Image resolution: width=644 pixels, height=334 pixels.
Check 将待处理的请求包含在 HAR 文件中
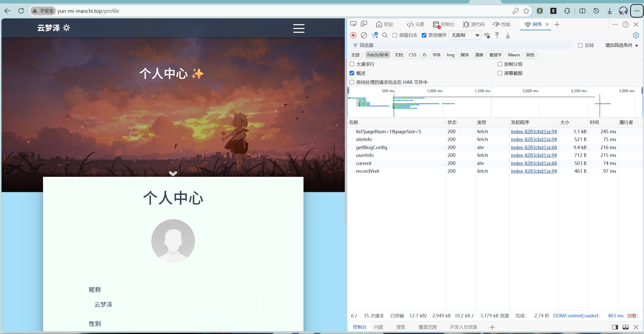pyautogui.click(x=352, y=82)
